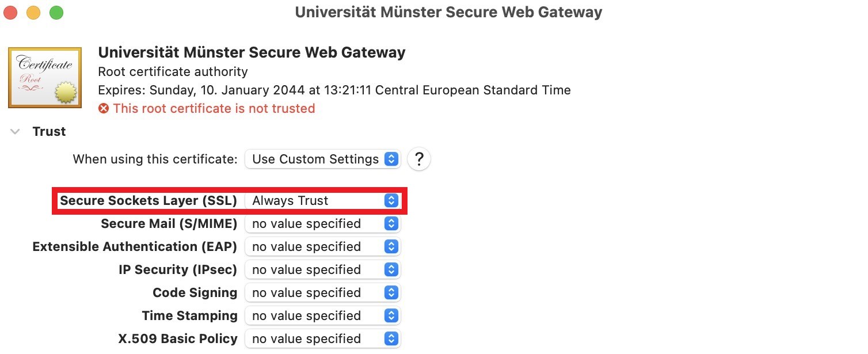Open the Code Signing trust dropdown
868x354 pixels.
[x=322, y=293]
